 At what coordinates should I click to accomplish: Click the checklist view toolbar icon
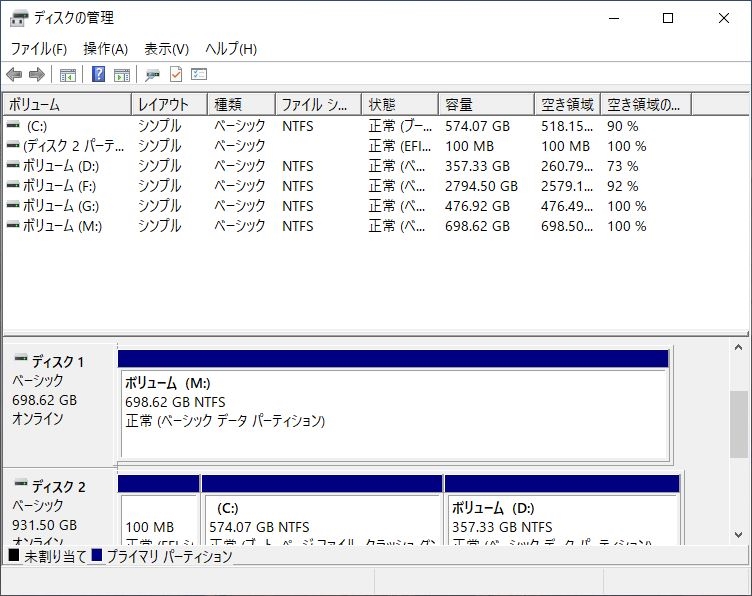(x=199, y=74)
